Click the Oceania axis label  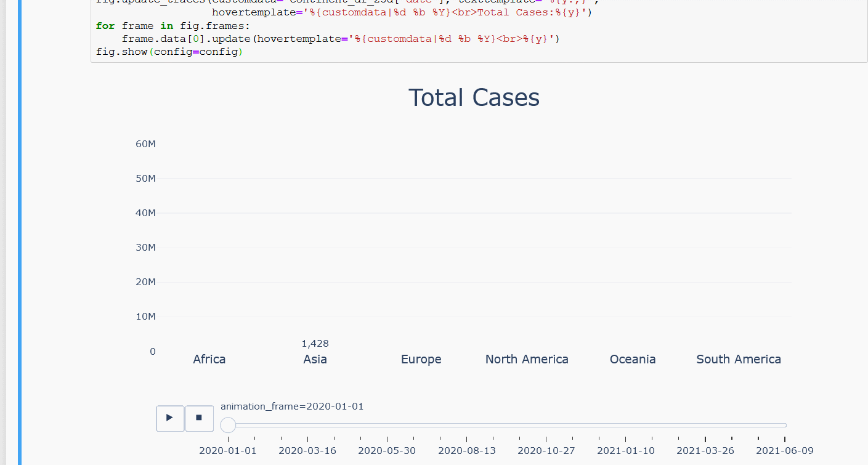click(633, 359)
